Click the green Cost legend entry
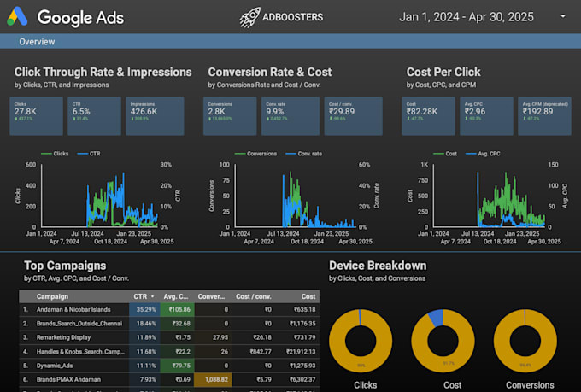 click(445, 154)
